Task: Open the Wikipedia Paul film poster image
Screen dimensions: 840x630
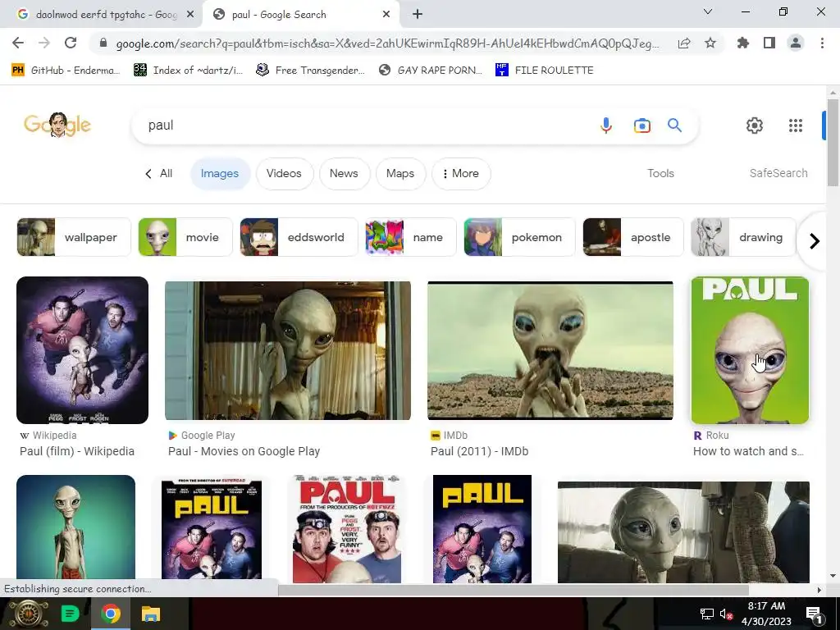Action: [83, 349]
